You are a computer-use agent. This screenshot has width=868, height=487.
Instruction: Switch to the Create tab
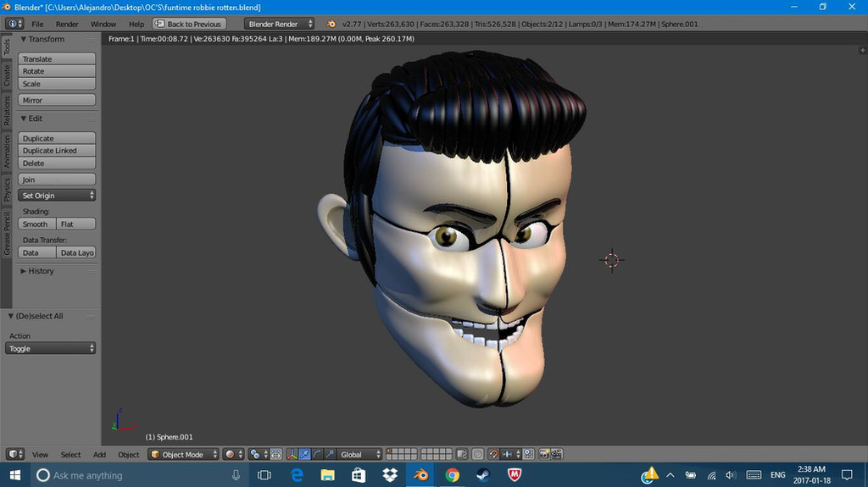coord(7,75)
